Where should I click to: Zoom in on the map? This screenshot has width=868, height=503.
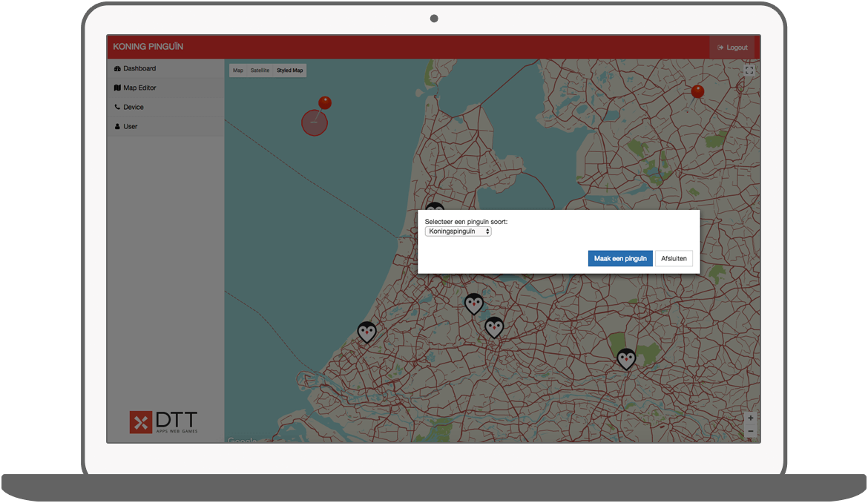click(x=751, y=418)
